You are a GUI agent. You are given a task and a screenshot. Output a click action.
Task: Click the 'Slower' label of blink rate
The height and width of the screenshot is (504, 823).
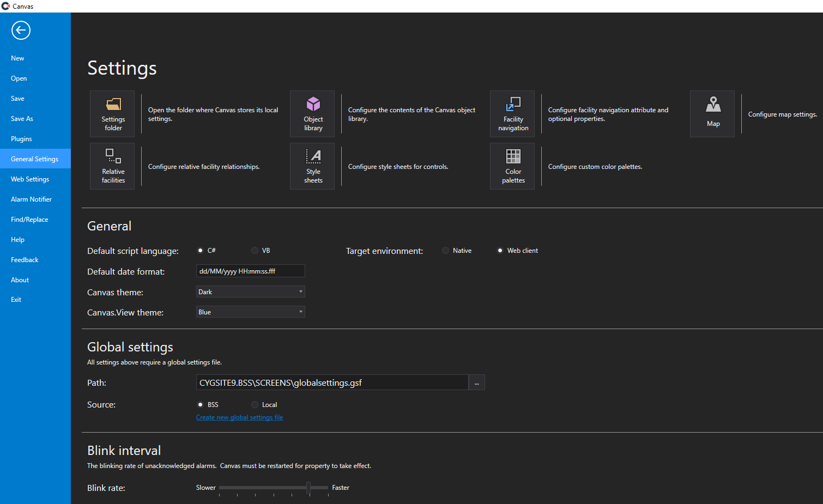[x=205, y=488]
